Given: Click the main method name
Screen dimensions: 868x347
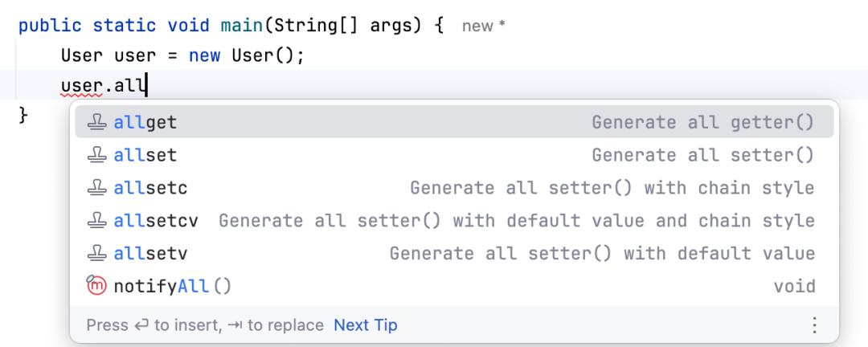Looking at the screenshot, I should (242, 25).
